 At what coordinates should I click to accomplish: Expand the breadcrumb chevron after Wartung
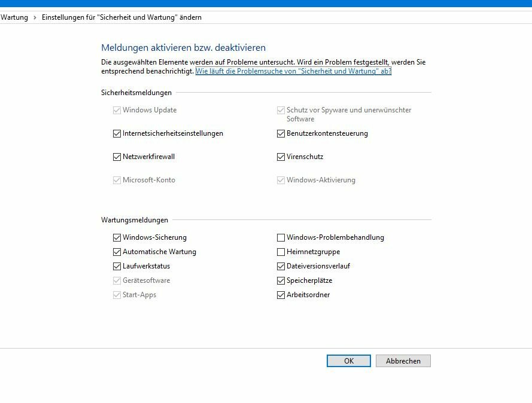coord(35,17)
